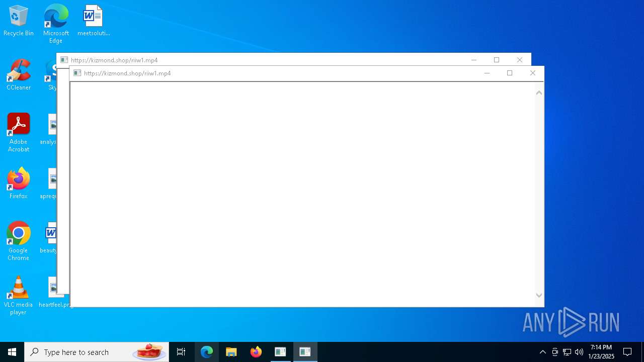Viewport: 644px width, 362px height.
Task: Open the VLC media player desktop shortcut
Action: tap(19, 295)
